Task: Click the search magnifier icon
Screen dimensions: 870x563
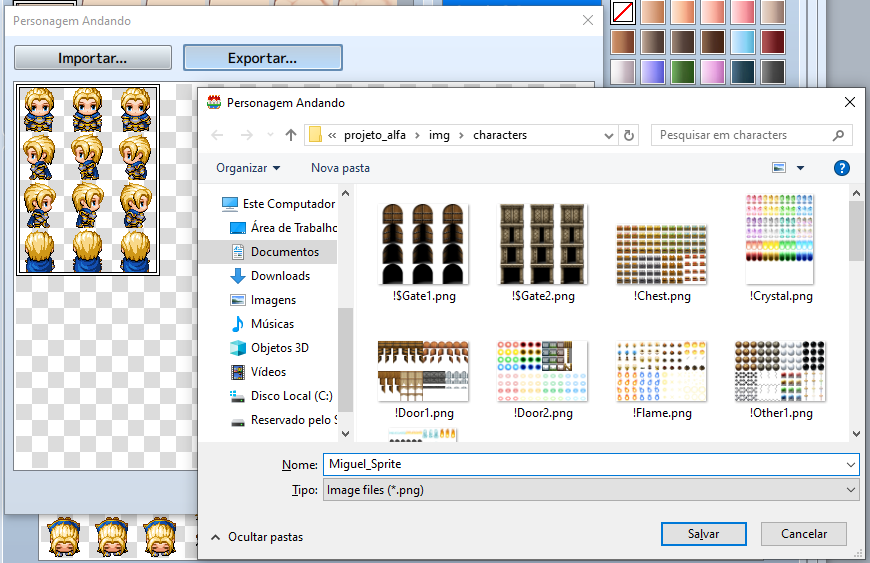Action: tap(838, 135)
